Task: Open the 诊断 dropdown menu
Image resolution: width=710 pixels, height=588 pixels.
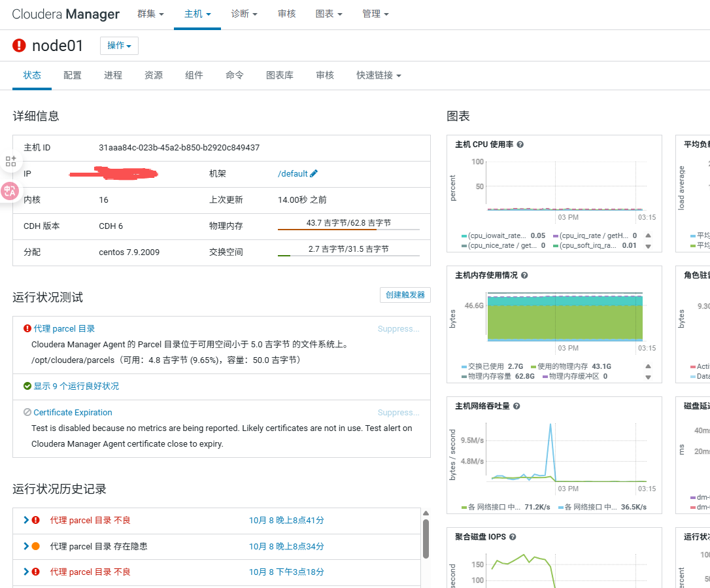Action: click(244, 14)
